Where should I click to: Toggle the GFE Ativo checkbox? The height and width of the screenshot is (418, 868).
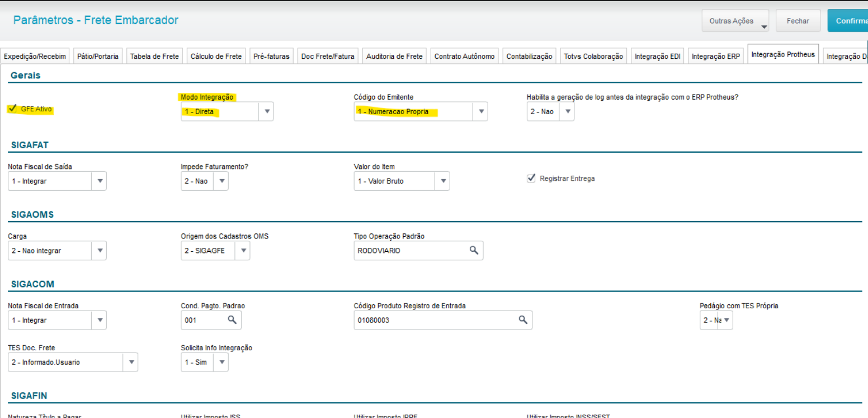pyautogui.click(x=12, y=109)
